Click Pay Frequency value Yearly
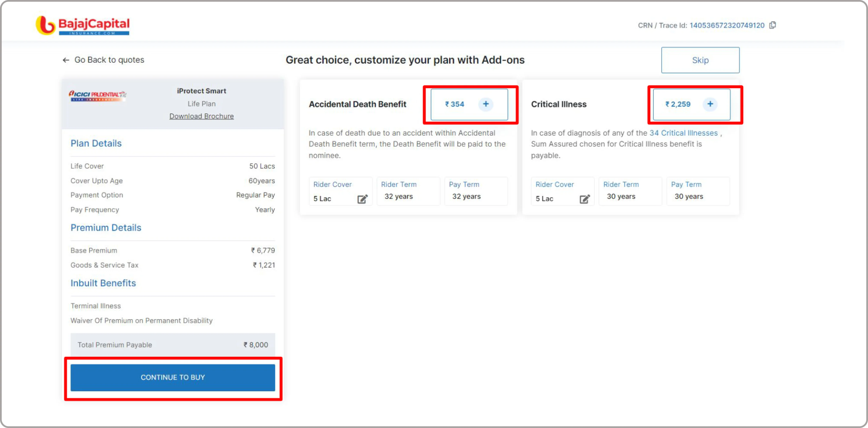The height and width of the screenshot is (428, 868). tap(265, 210)
